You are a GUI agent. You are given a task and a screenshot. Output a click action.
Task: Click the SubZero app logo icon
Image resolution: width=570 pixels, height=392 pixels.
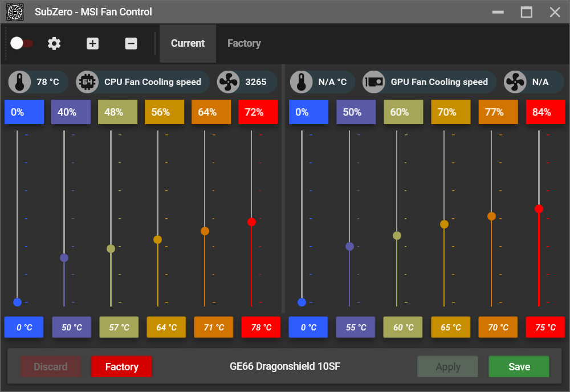[x=15, y=12]
